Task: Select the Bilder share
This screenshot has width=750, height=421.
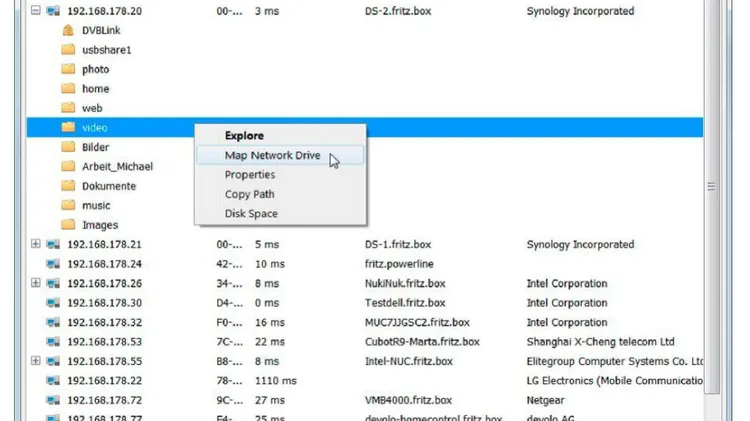Action: (x=95, y=147)
